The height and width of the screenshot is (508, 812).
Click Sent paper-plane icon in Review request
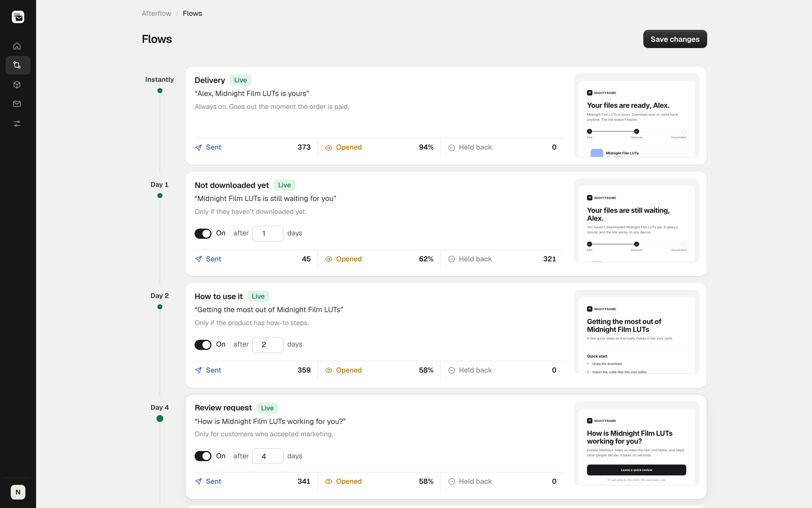[x=199, y=481]
